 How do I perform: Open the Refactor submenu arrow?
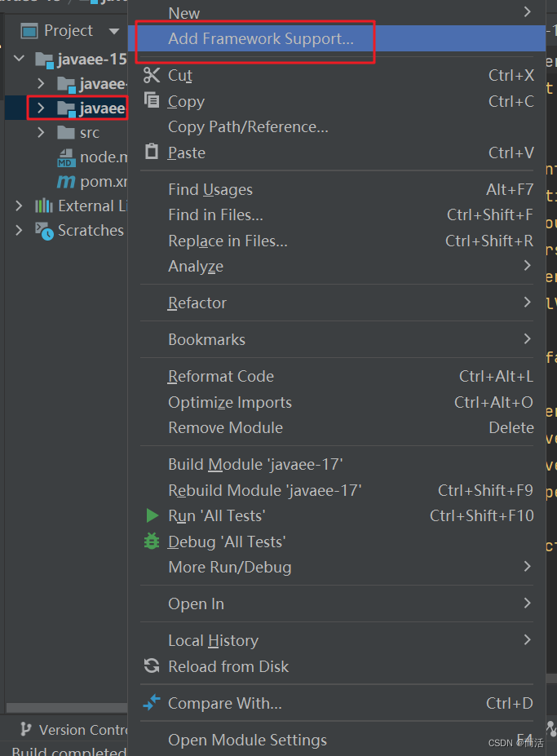pyautogui.click(x=527, y=303)
